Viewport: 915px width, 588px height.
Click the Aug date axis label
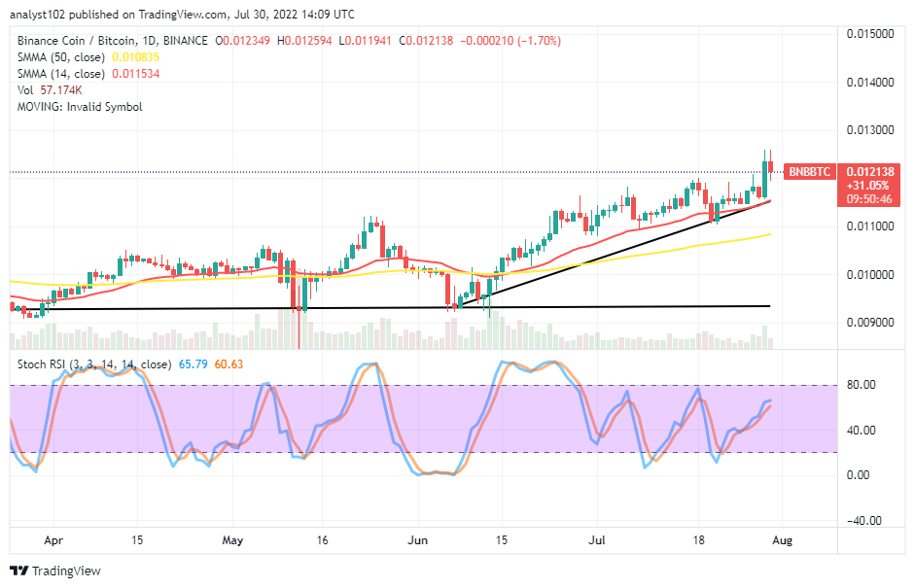[782, 540]
